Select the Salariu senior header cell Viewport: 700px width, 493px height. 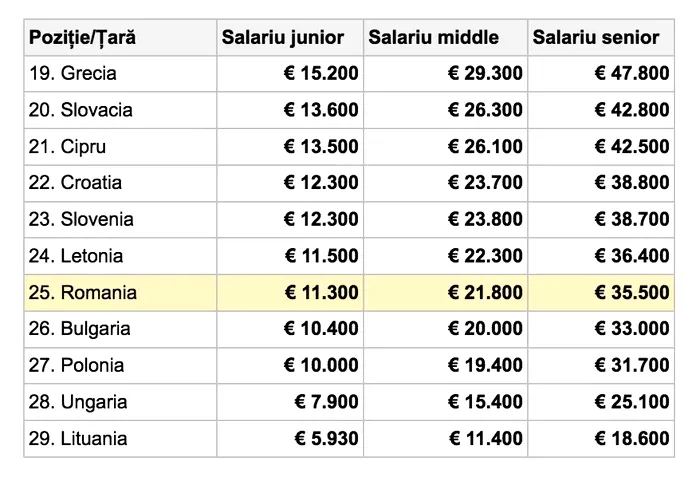coord(595,37)
